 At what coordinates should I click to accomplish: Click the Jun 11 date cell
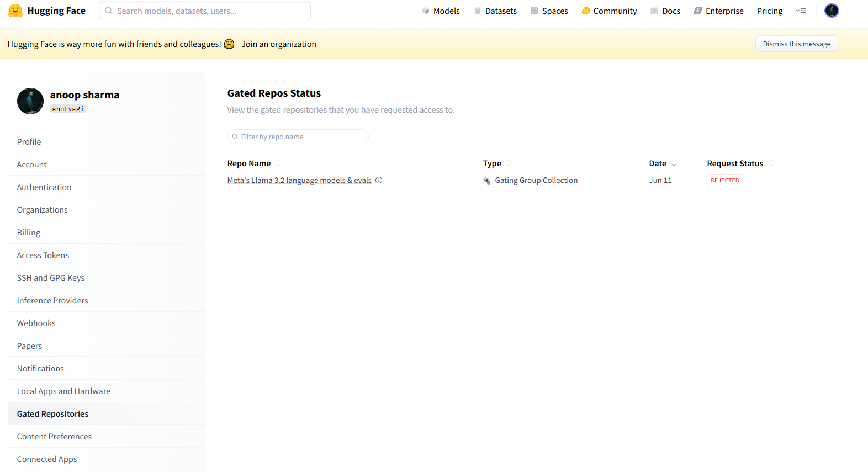[x=660, y=180]
